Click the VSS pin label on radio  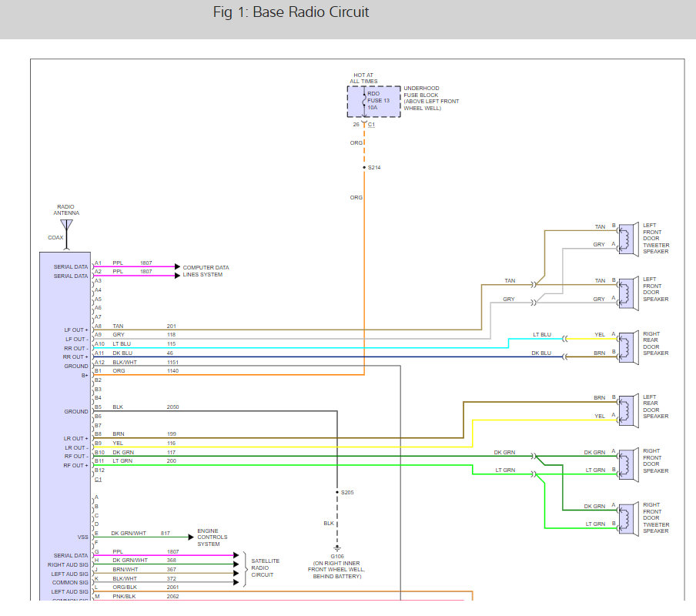(82, 537)
